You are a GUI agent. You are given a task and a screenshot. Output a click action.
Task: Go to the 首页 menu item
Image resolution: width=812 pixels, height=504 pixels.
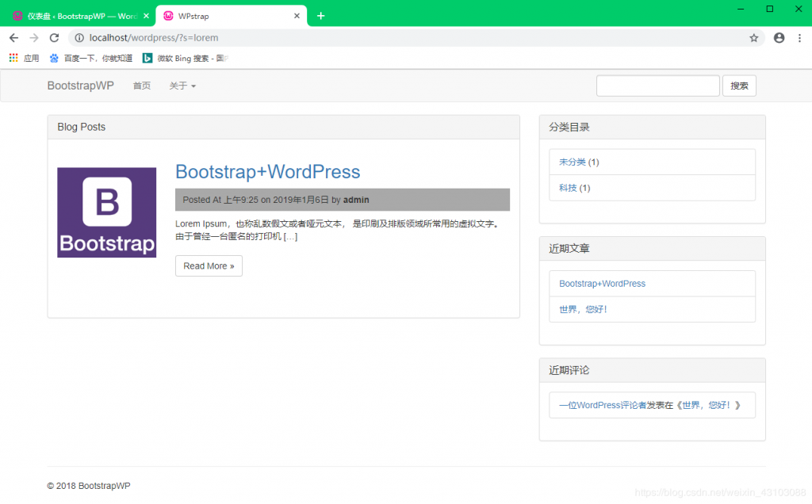tap(142, 86)
